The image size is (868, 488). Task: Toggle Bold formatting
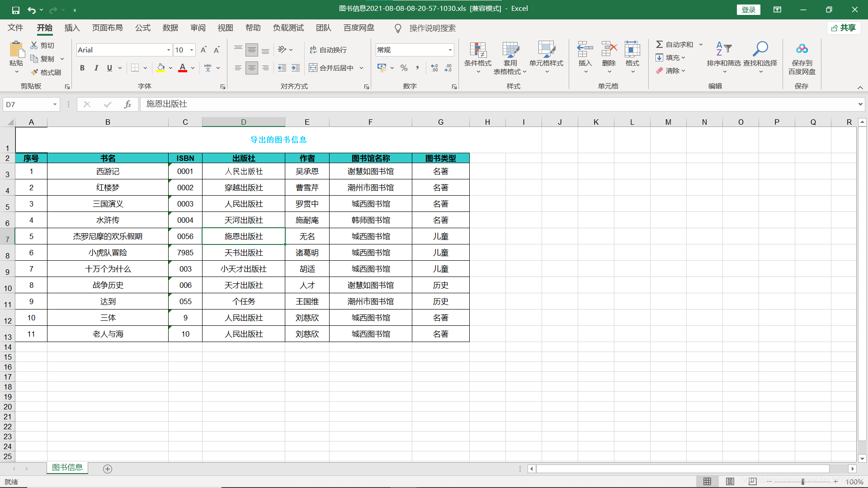coord(82,68)
